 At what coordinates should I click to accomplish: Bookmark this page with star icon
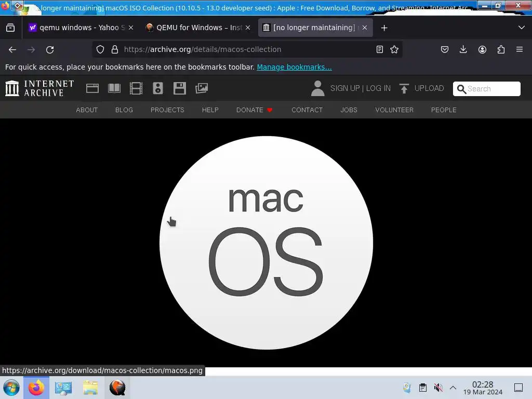(394, 49)
